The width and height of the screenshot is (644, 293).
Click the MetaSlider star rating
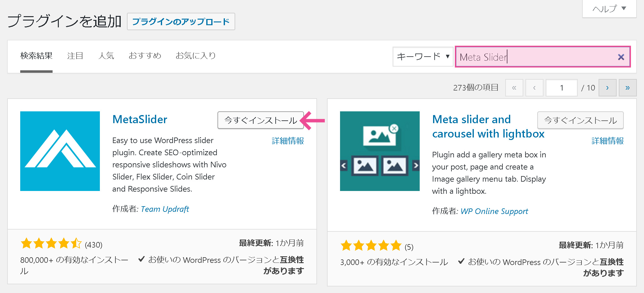[x=51, y=244]
